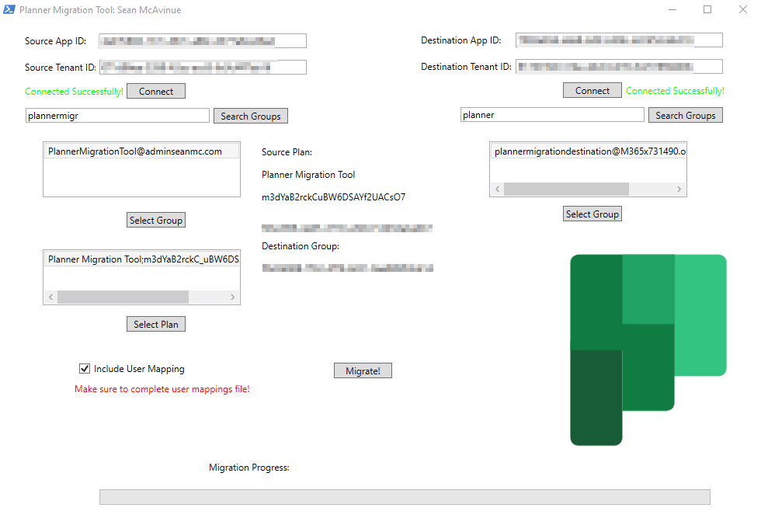Image resolution: width=761 pixels, height=532 pixels.
Task: Click the Destination App ID field
Action: (619, 40)
